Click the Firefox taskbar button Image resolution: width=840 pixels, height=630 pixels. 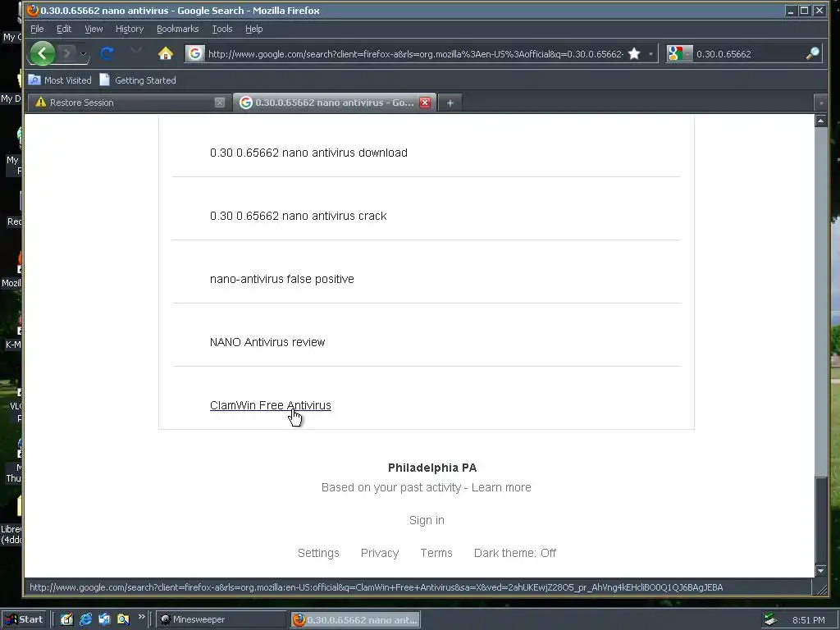coord(356,619)
